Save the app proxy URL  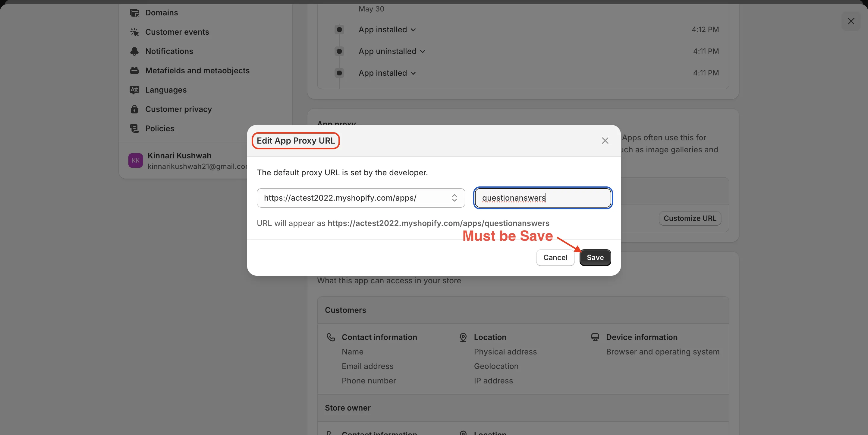(x=595, y=258)
